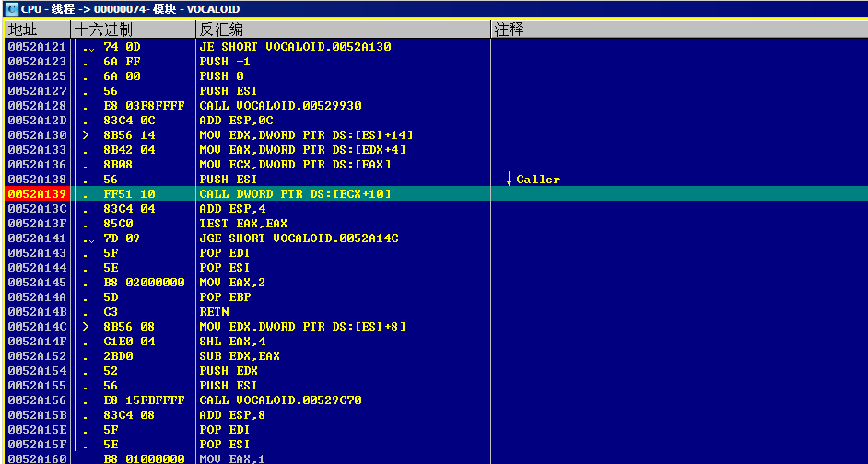Screen dimensions: 868x464
Task: Select the RETN instruction
Action: tap(214, 312)
